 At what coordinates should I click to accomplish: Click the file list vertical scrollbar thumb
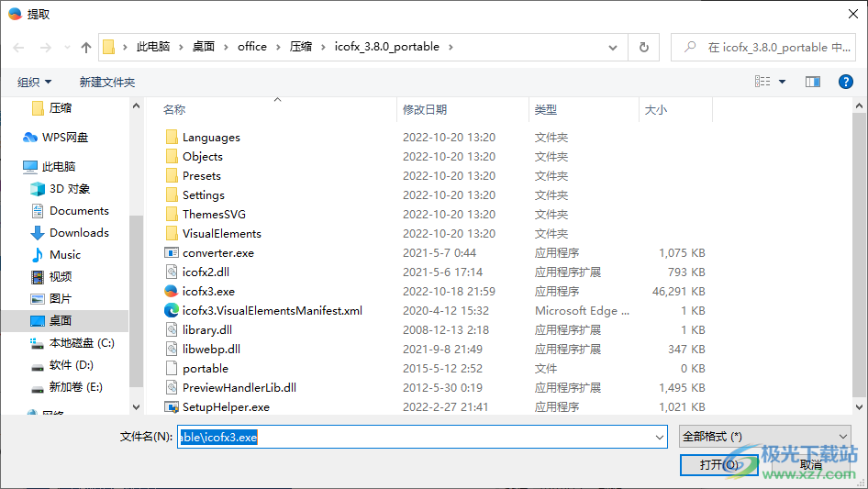[859, 255]
